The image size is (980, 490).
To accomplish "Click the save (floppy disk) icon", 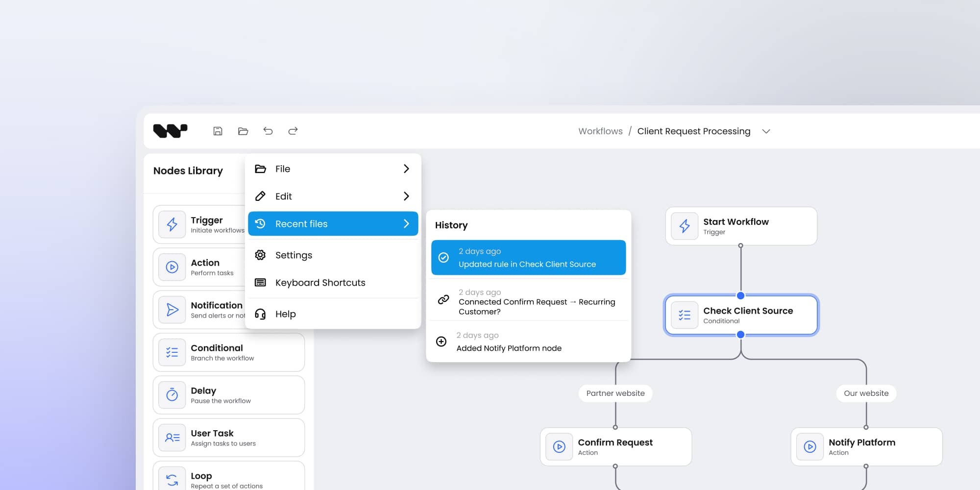I will (x=218, y=131).
